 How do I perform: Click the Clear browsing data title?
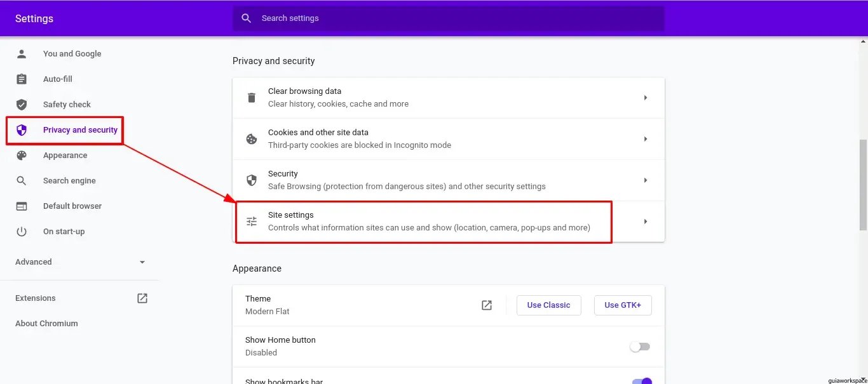[x=304, y=91]
